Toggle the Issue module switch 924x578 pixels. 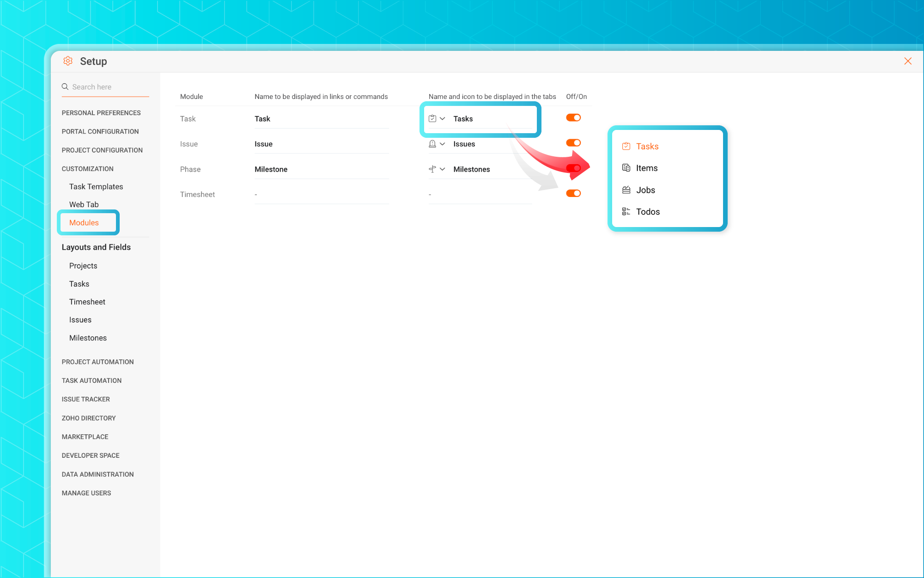click(573, 143)
